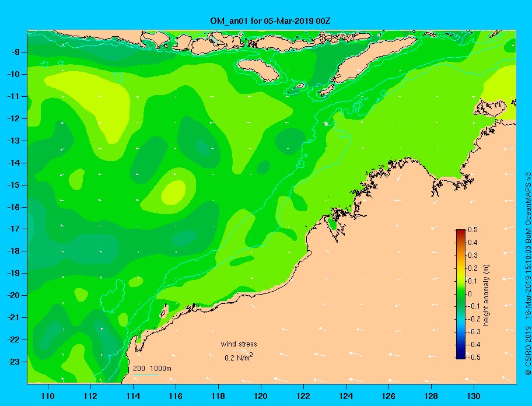Image resolution: width=532 pixels, height=406 pixels.
Task: Click the 0 colorbar tick label
Action: [470, 294]
